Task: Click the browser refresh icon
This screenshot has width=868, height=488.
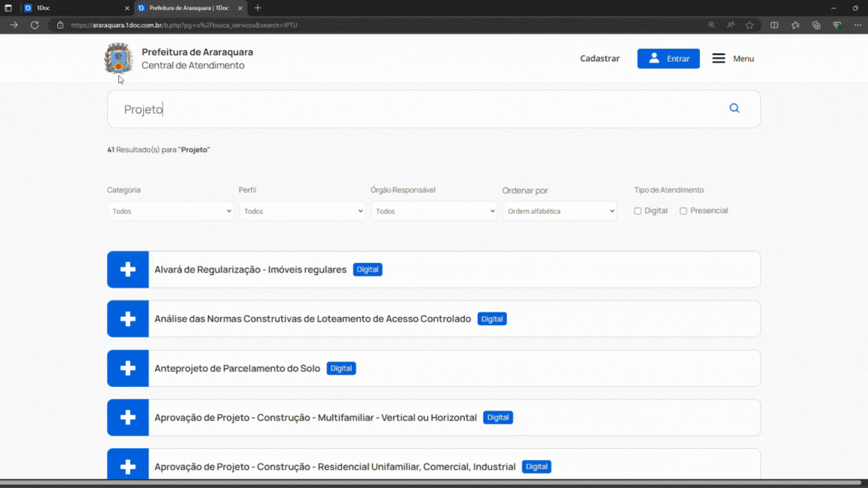Action: coord(35,24)
